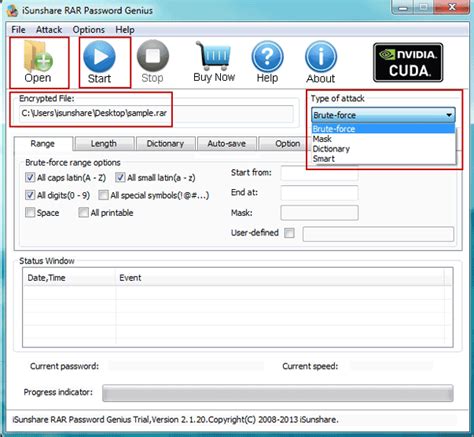Show the About information icon
The height and width of the screenshot is (437, 474).
[x=321, y=62]
